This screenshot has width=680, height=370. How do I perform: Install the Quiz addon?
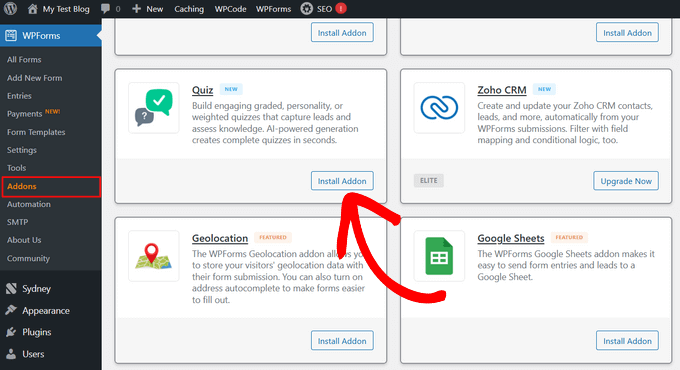click(342, 181)
